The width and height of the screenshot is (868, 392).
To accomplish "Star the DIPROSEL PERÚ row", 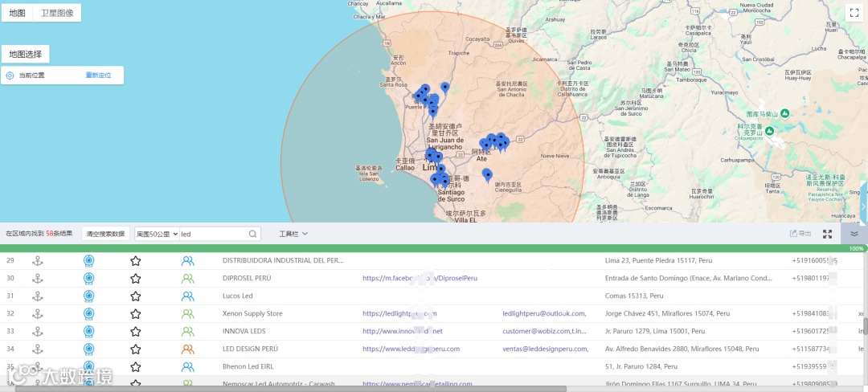I will tap(136, 279).
